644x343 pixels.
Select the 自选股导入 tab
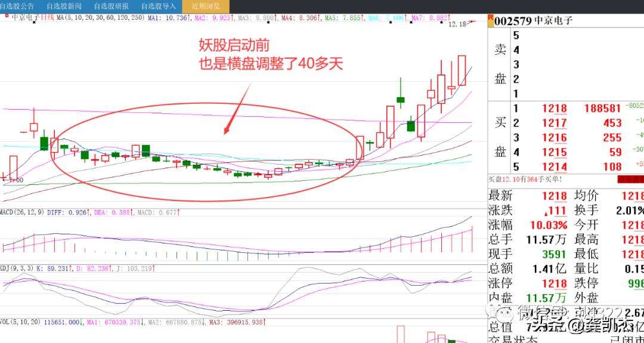pos(159,6)
